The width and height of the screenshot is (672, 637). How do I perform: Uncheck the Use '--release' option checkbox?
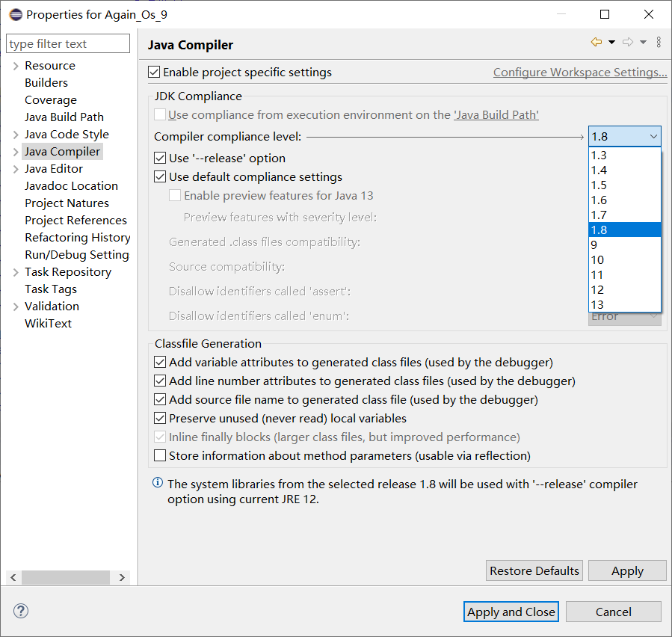(x=160, y=159)
